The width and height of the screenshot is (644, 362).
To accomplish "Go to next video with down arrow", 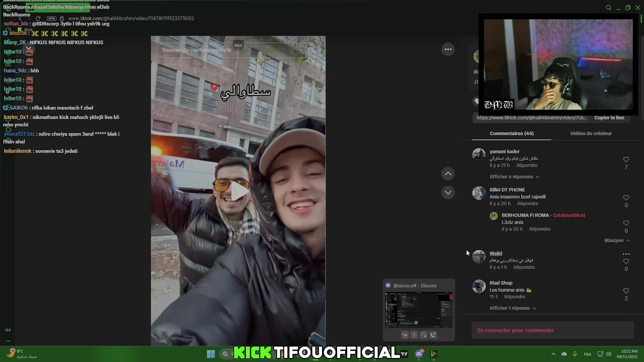I will [448, 193].
